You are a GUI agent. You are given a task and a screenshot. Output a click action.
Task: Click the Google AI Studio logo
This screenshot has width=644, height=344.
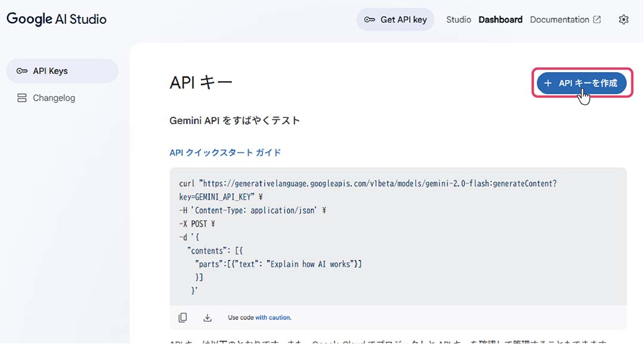tap(57, 19)
